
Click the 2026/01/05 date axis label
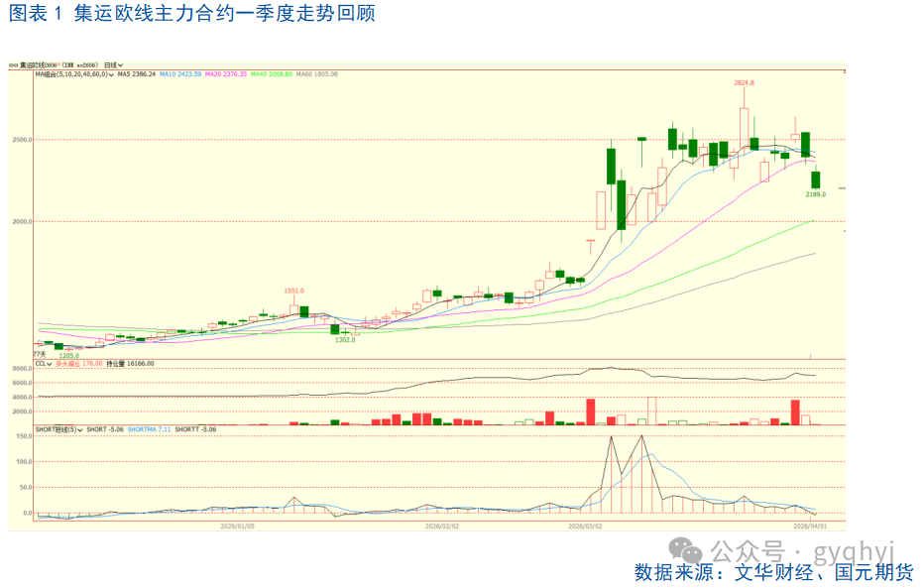click(x=237, y=527)
